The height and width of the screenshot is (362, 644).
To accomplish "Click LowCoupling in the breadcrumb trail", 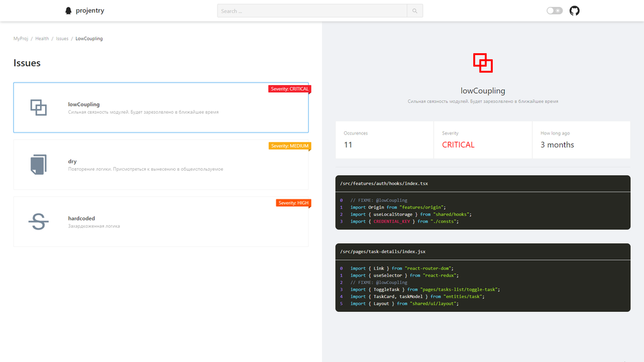I will point(89,38).
